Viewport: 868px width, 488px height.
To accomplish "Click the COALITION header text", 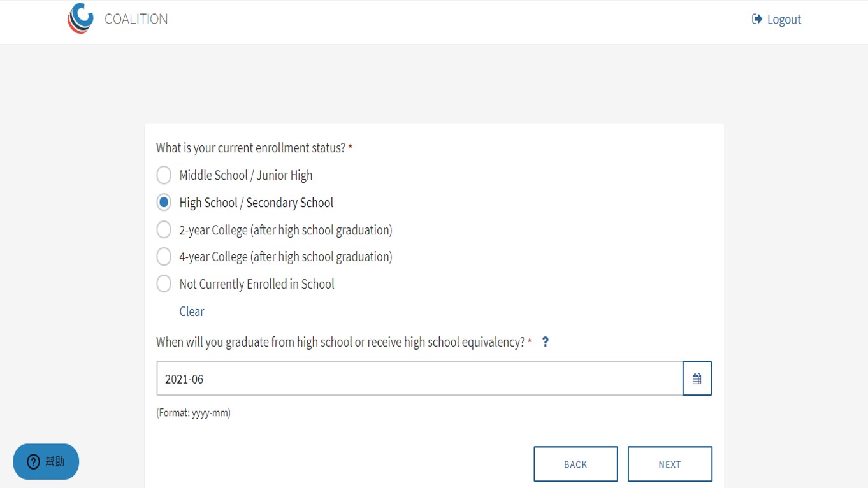I will [x=136, y=19].
